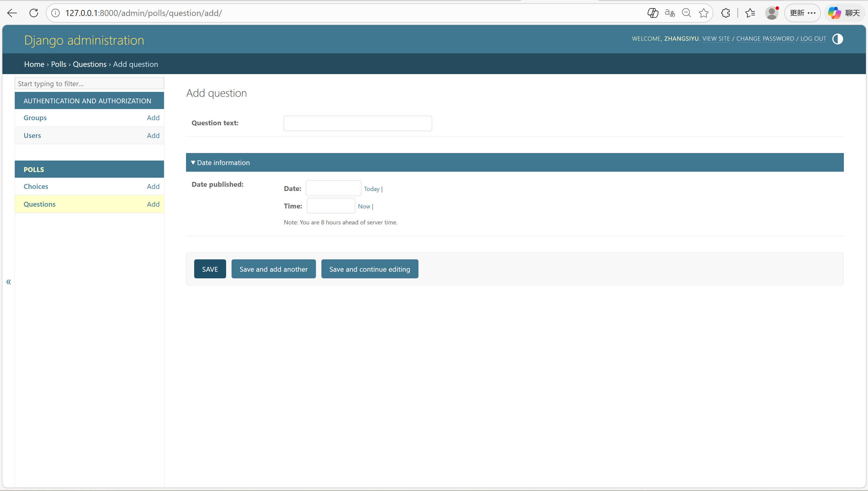Open the favorites list icon

[750, 13]
